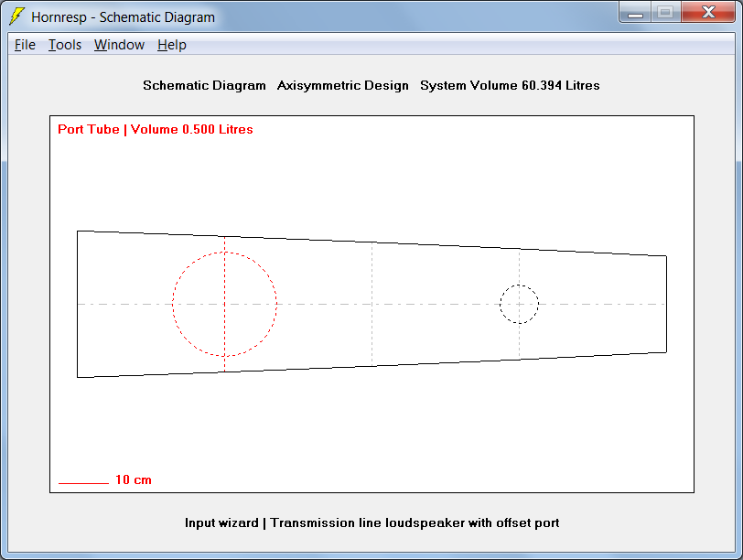This screenshot has height=560, width=743.
Task: Click the 'Schematic Diagram' heading text
Action: tap(204, 85)
